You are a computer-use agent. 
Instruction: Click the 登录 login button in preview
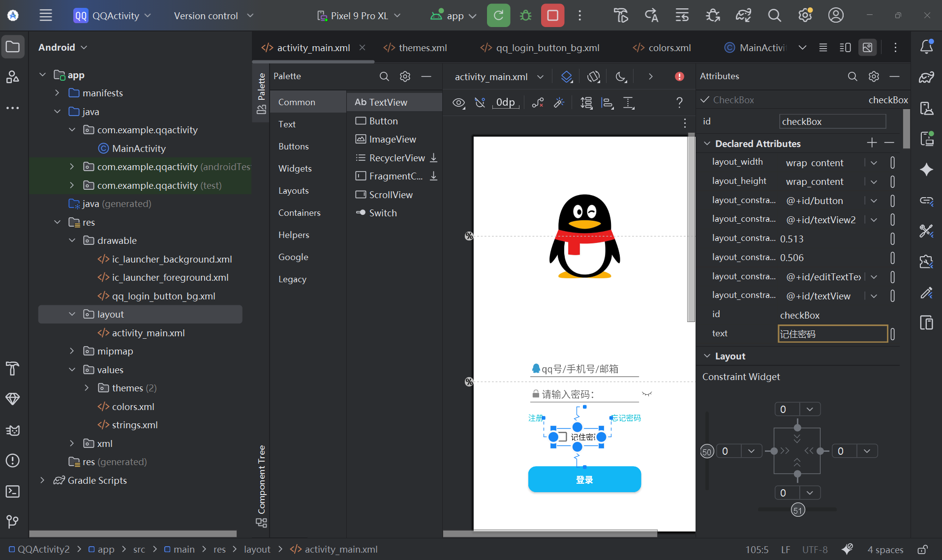(x=584, y=479)
